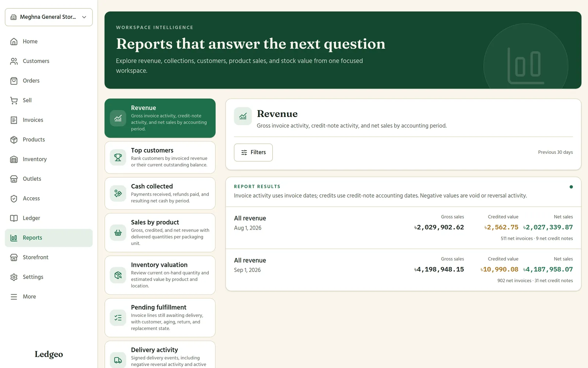
Task: Click the Pending fulfillment checklist icon
Action: point(118,318)
